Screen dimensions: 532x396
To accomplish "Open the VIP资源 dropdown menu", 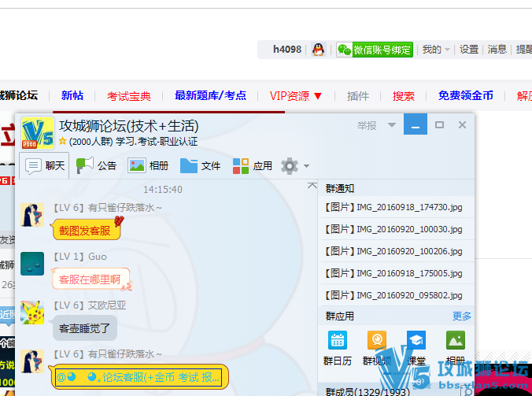I will pyautogui.click(x=296, y=96).
